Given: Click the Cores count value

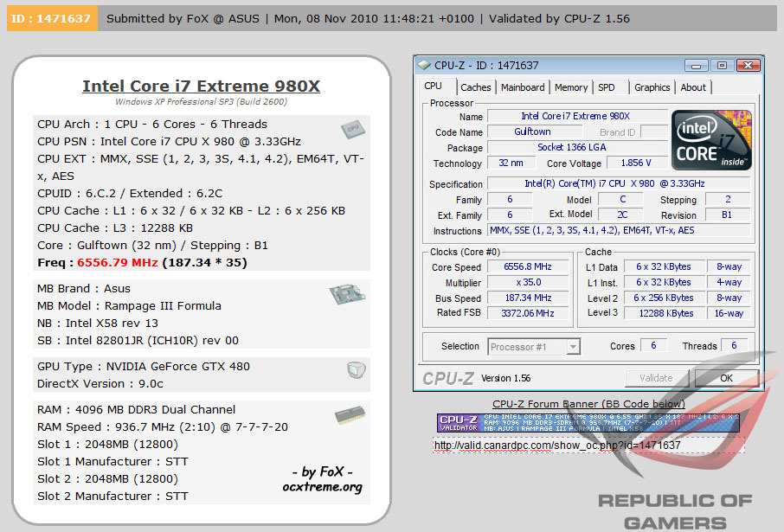Looking at the screenshot, I should (654, 345).
